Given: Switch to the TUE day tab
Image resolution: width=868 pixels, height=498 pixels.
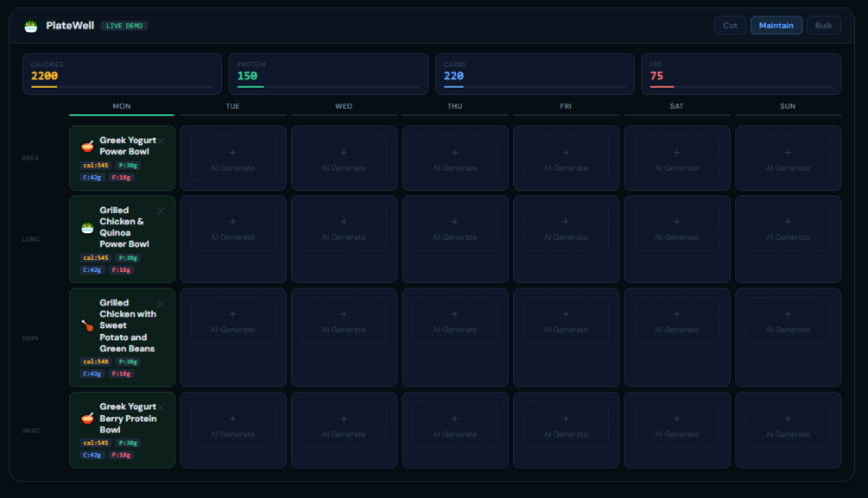Looking at the screenshot, I should click(233, 107).
